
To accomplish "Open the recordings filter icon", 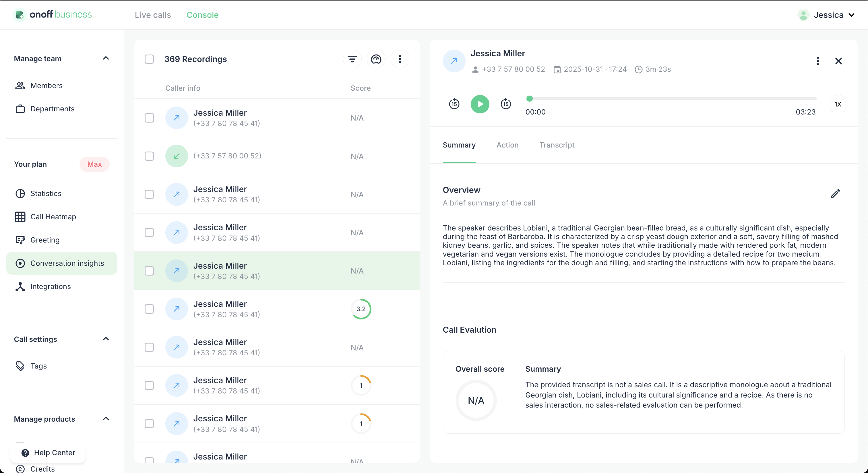I will (x=352, y=59).
